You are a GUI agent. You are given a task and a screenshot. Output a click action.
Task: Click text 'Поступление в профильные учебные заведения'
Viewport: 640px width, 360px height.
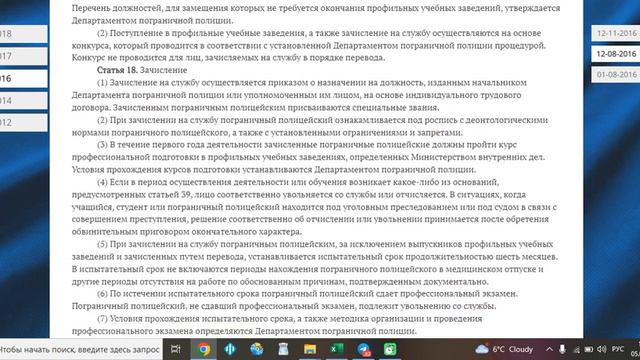[x=207, y=33]
